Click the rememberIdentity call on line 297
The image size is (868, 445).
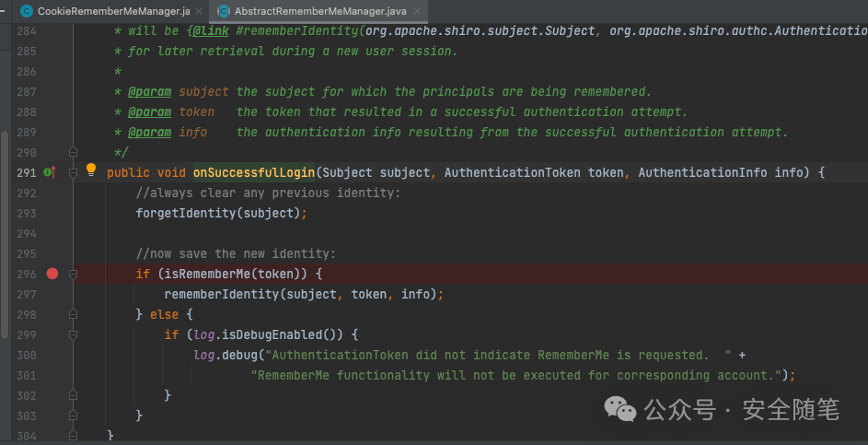click(x=222, y=294)
